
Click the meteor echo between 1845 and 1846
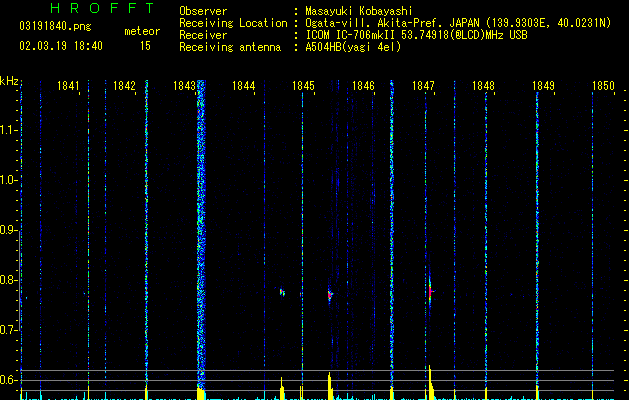(x=330, y=295)
